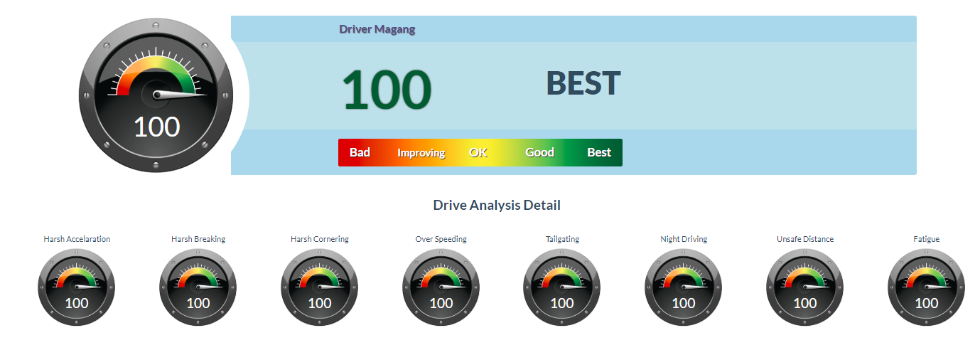Screen dimensions: 980x350
Task: Click the Night Driving label text
Action: (684, 239)
